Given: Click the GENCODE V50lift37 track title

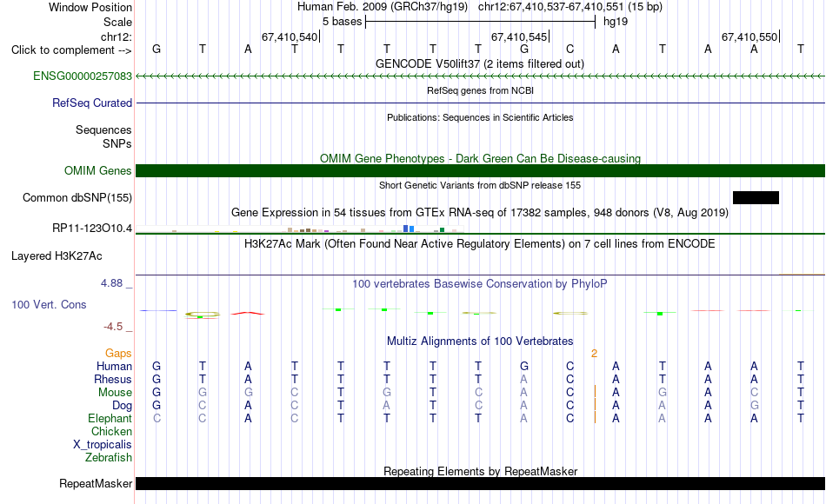Looking at the screenshot, I should [479, 63].
